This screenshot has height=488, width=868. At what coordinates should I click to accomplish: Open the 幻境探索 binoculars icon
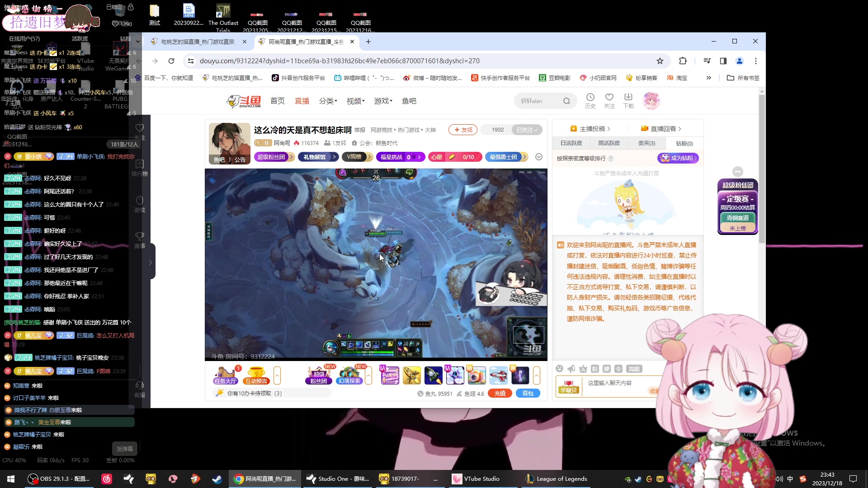(x=349, y=375)
